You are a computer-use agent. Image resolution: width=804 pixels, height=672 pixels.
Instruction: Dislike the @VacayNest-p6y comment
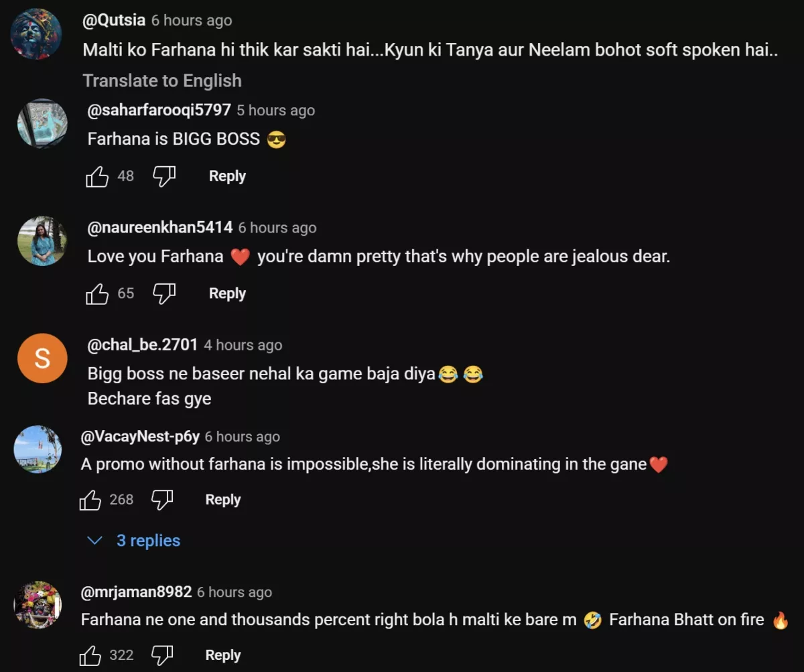[161, 500]
